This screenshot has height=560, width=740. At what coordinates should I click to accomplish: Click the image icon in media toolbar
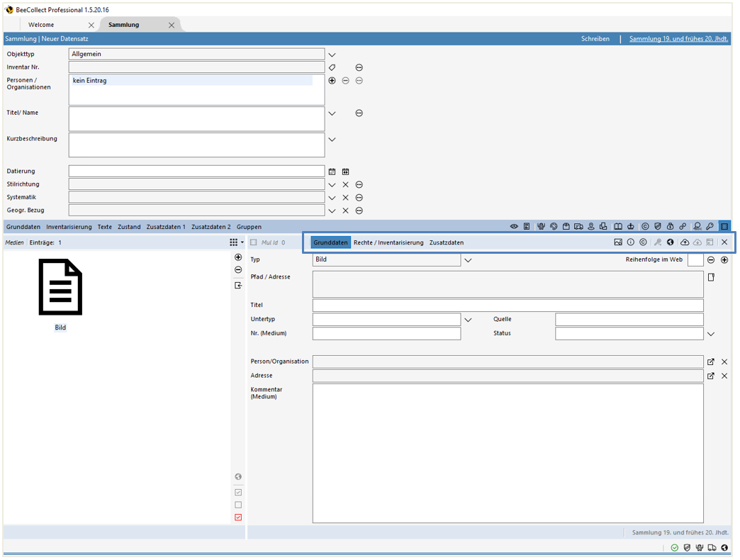click(x=618, y=242)
